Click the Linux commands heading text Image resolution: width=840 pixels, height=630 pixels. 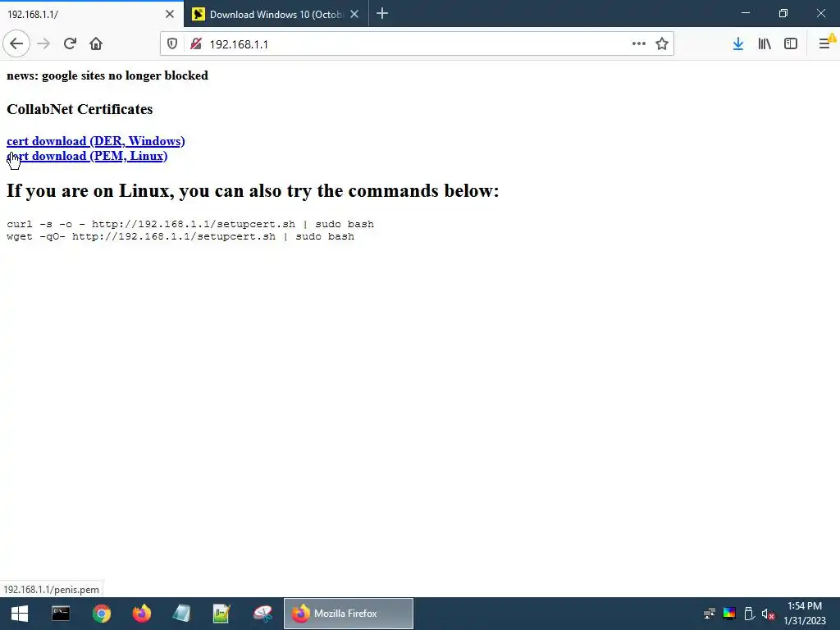pos(253,190)
